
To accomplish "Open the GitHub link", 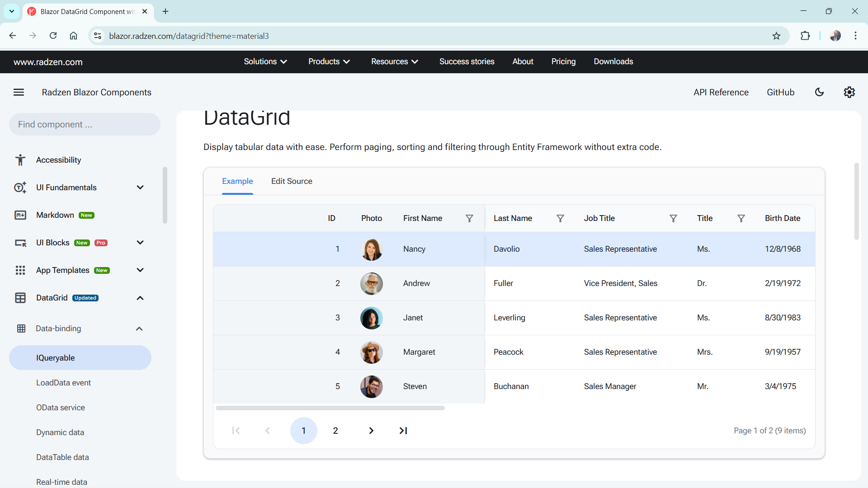I will 780,92.
